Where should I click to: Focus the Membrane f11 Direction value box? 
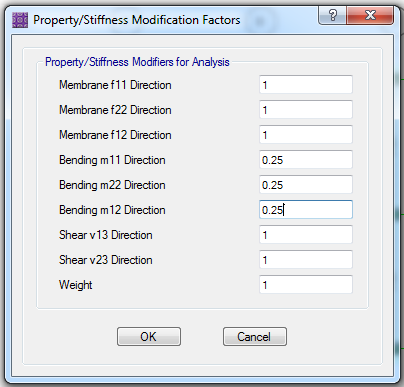306,85
